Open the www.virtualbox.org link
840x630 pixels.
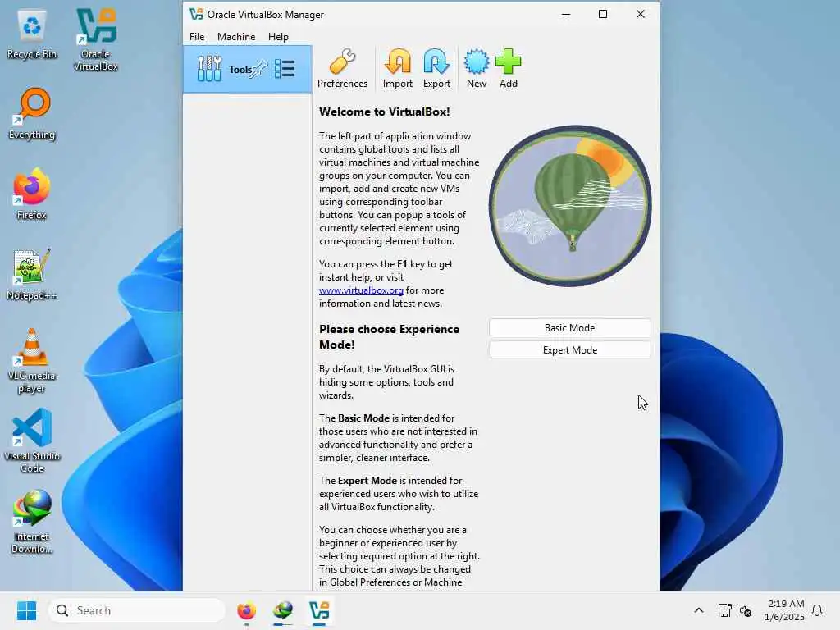click(x=361, y=290)
